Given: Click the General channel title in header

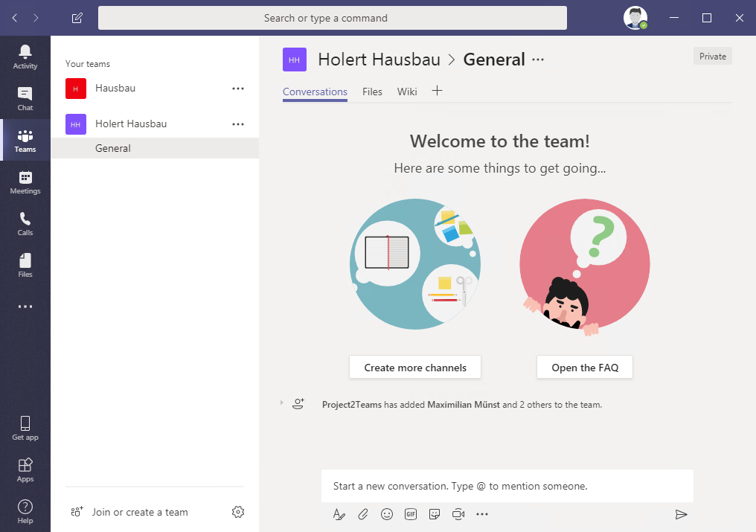Looking at the screenshot, I should click(x=494, y=60).
